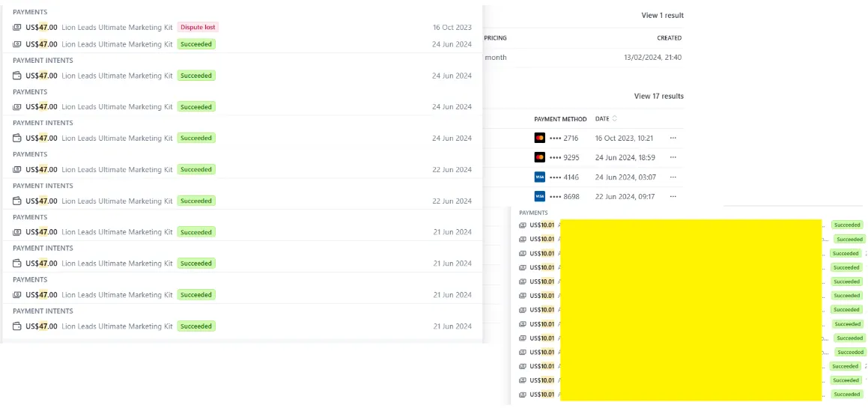
Task: Click the date 16 Oct 2023, 10:21
Action: tap(625, 138)
